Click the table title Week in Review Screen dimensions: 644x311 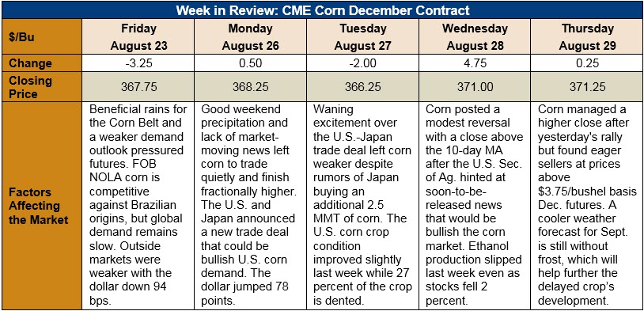[x=323, y=9]
